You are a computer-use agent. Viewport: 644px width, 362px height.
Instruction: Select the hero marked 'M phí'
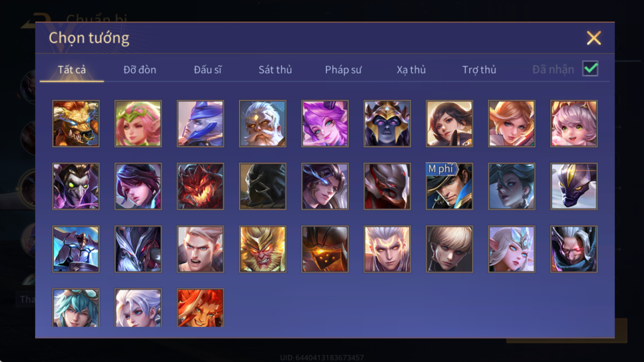(449, 186)
